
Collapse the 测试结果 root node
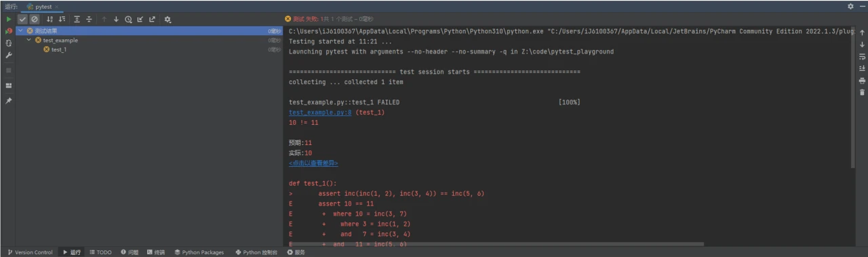click(21, 31)
